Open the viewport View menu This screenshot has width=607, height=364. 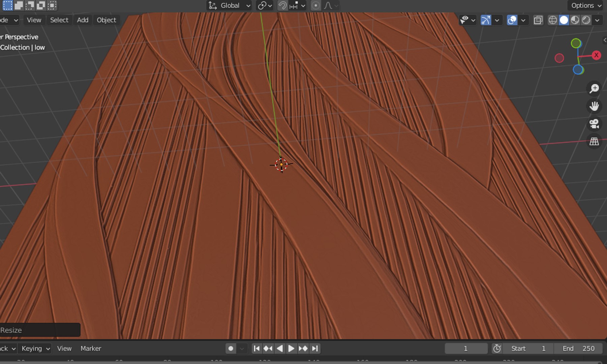point(34,20)
